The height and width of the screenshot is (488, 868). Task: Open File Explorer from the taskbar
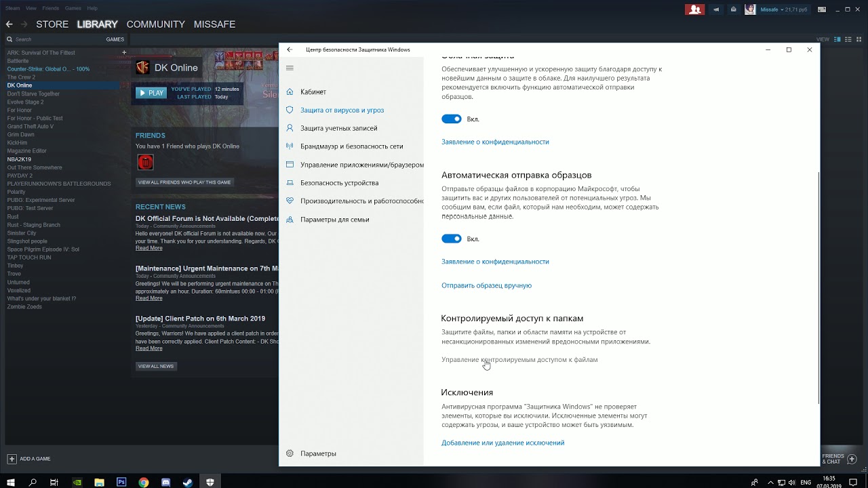click(x=100, y=483)
